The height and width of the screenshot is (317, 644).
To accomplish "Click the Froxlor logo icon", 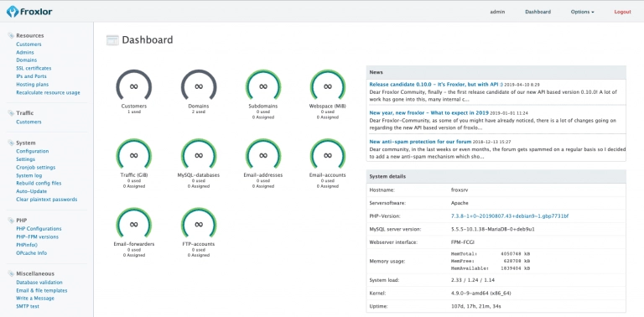I will click(x=13, y=12).
